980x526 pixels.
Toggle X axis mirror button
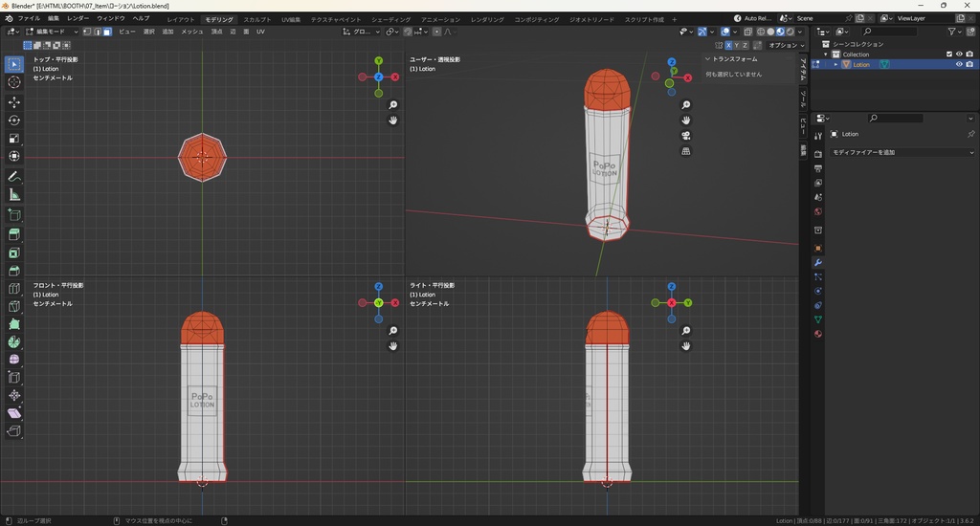point(728,45)
